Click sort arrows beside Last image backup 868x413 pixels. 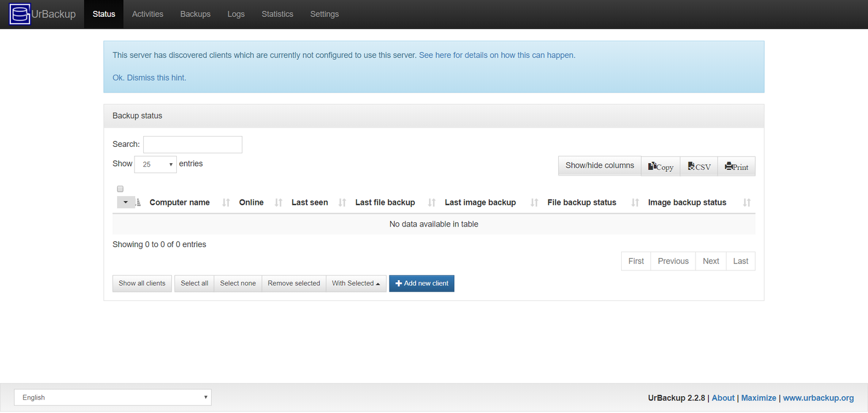point(534,203)
